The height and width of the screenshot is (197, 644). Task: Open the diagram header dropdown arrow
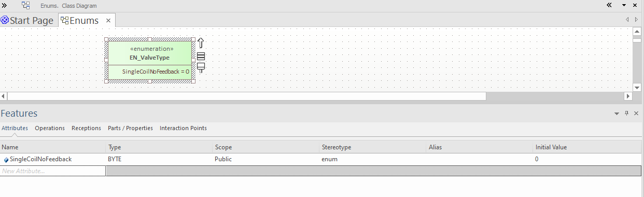tap(624, 5)
